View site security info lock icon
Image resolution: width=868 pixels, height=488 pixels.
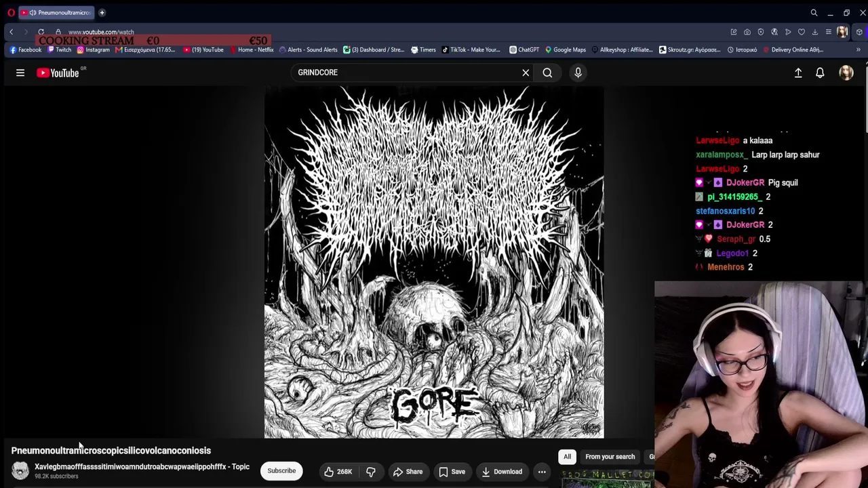click(58, 32)
